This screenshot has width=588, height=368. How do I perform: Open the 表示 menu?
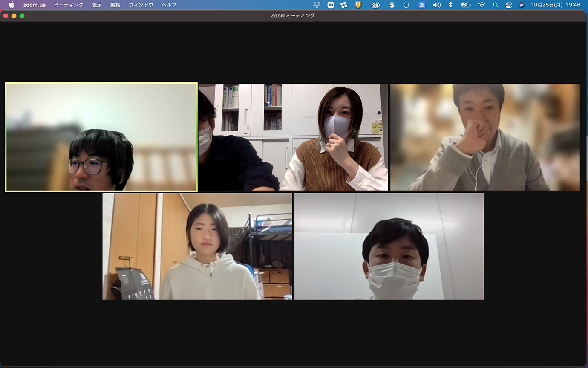[x=97, y=5]
